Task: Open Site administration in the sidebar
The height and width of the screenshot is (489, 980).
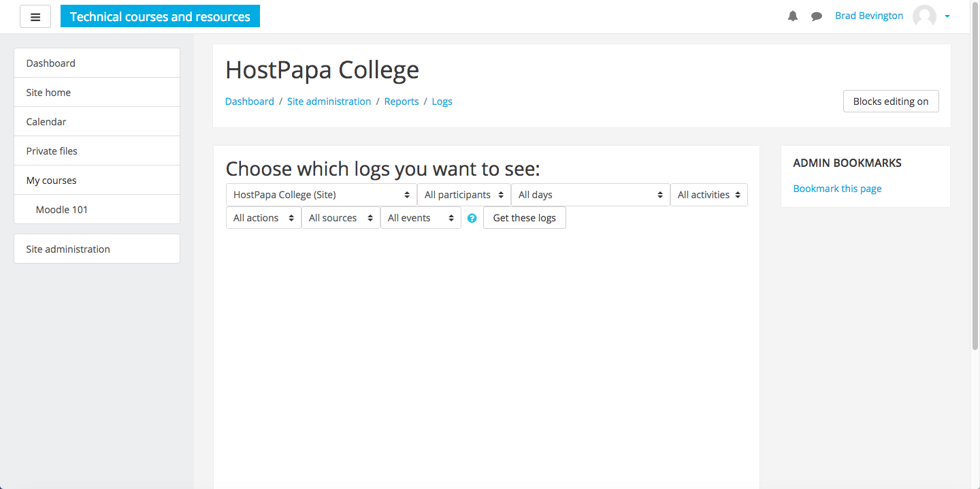Action: coord(97,249)
